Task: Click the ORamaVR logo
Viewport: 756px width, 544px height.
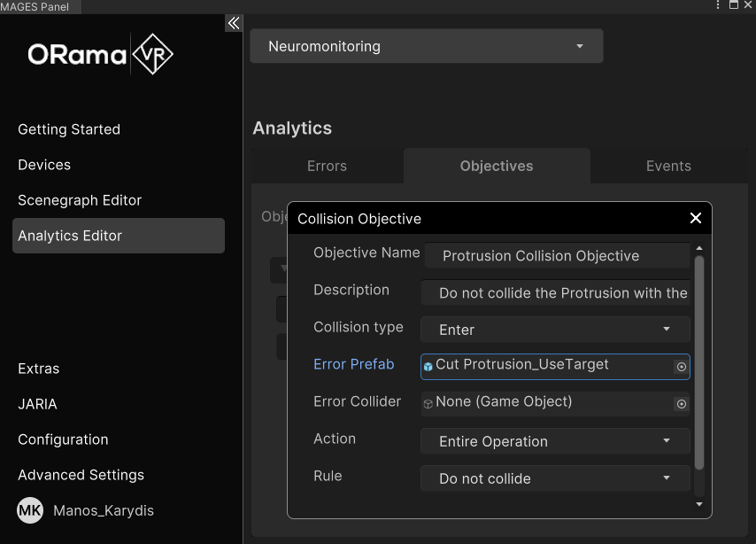Action: coord(100,55)
